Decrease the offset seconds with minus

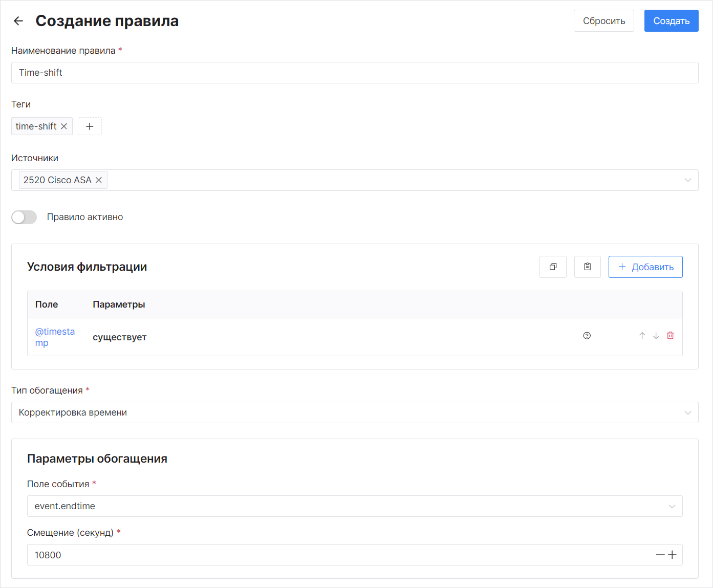pos(660,555)
